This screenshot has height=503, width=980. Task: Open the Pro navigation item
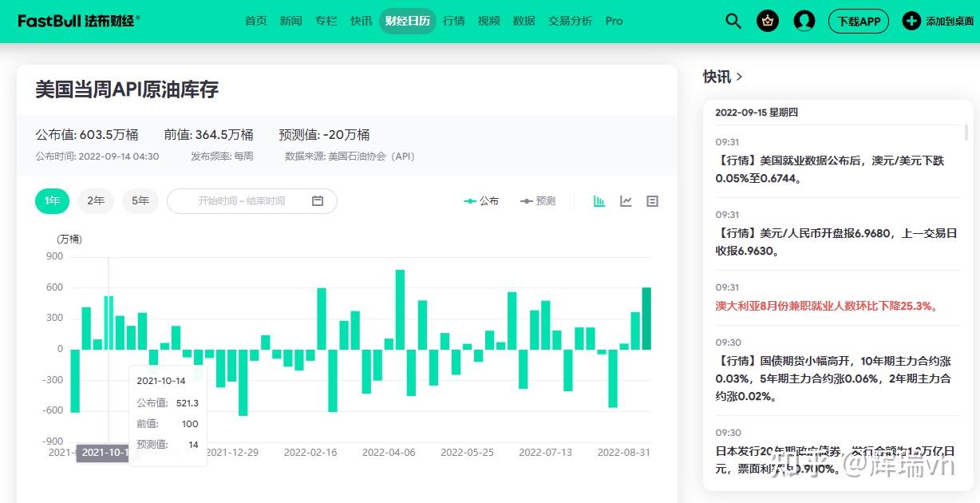click(x=614, y=21)
